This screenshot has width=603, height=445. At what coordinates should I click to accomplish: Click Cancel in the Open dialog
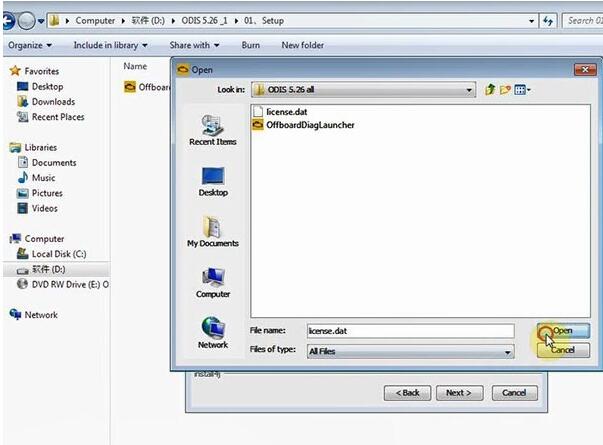(563, 350)
